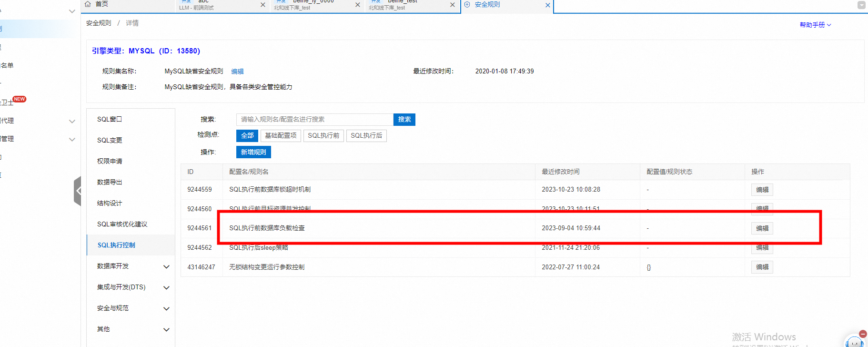The width and height of the screenshot is (868, 347).
Task: Click rule name SQL执行后sleep策略
Action: point(259,248)
